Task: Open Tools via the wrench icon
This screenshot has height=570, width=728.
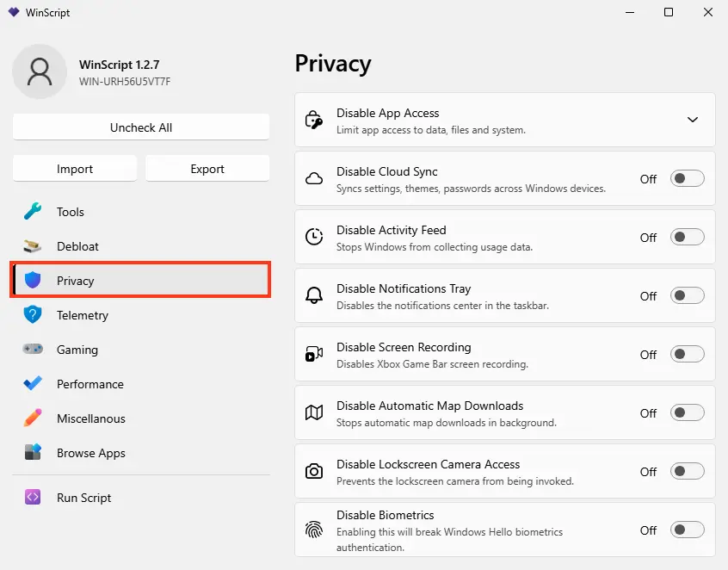Action: tap(33, 211)
